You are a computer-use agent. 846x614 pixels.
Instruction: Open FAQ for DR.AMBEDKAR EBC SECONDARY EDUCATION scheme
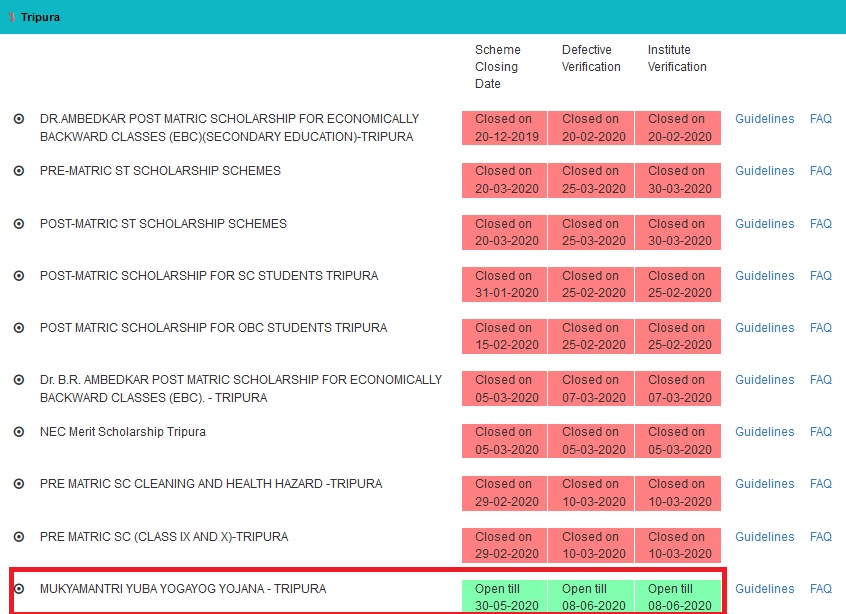pyautogui.click(x=821, y=119)
